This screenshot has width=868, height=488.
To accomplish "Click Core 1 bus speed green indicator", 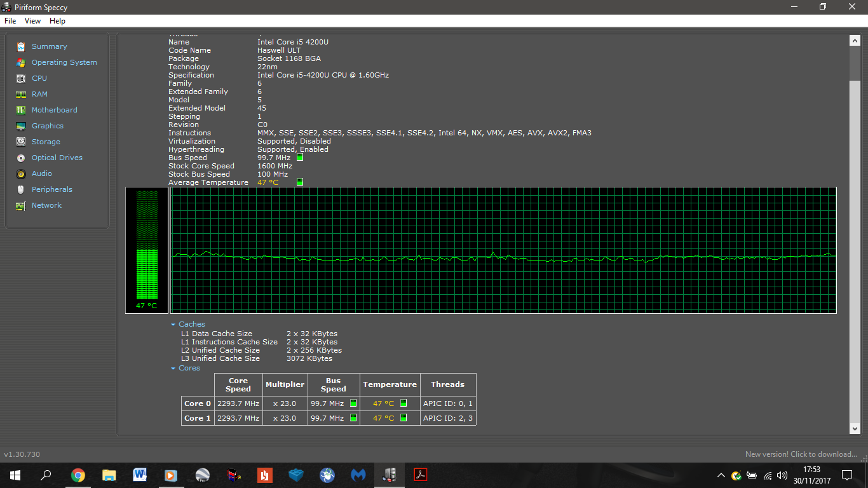I will (353, 417).
